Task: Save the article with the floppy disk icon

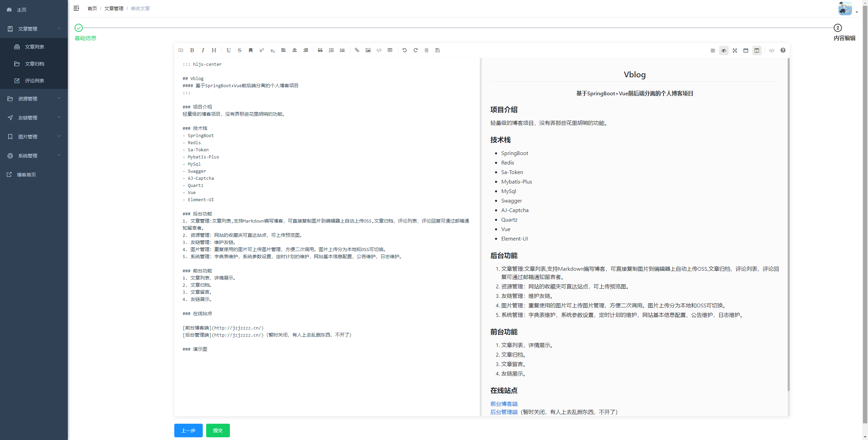Action: click(438, 50)
